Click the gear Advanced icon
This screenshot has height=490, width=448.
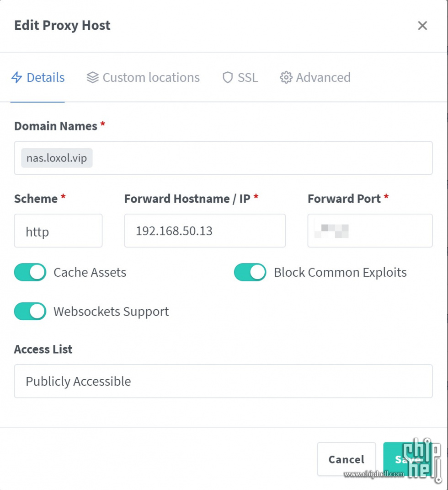pos(286,77)
